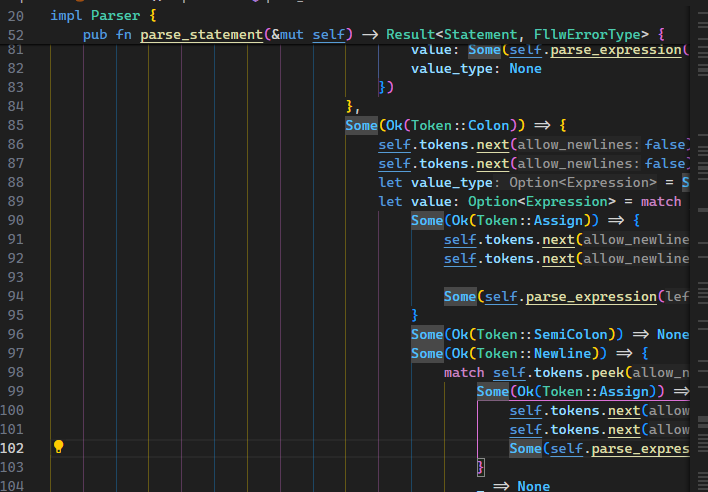Click 'Newline' token variant on line 97
The height and width of the screenshot is (492, 708).
[563, 353]
